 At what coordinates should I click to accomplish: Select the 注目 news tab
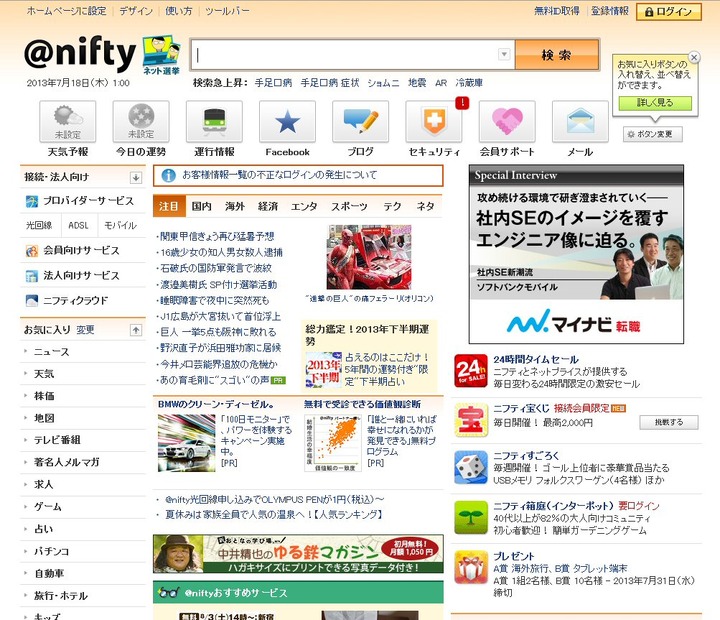(x=169, y=206)
